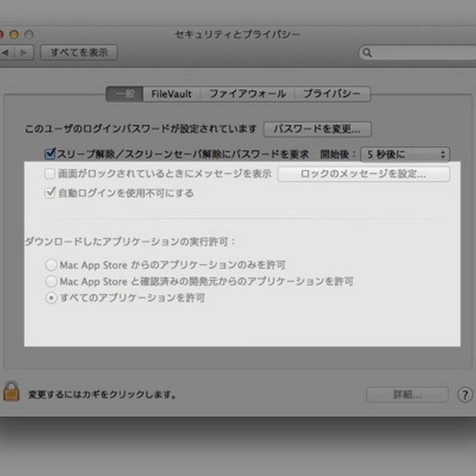Select allow all applications radio option
Screen dimensions: 476x476
coord(51,298)
